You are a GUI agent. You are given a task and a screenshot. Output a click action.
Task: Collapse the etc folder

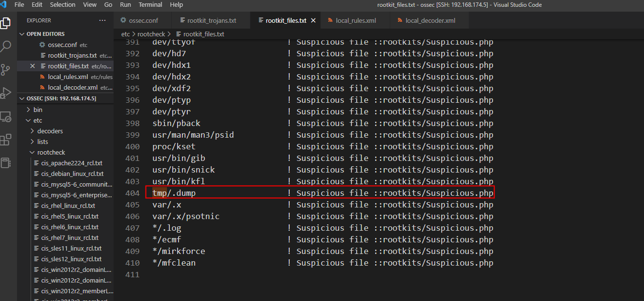[28, 120]
